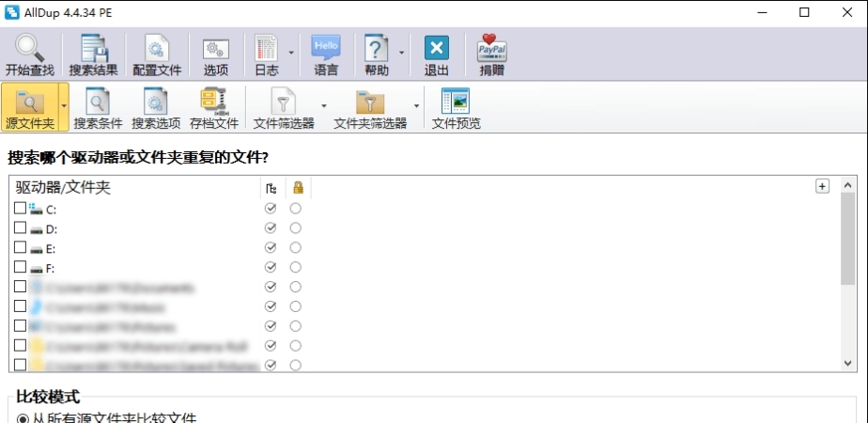Image resolution: width=868 pixels, height=423 pixels.
Task: Enable the lock option for E: drive
Action: click(x=296, y=247)
